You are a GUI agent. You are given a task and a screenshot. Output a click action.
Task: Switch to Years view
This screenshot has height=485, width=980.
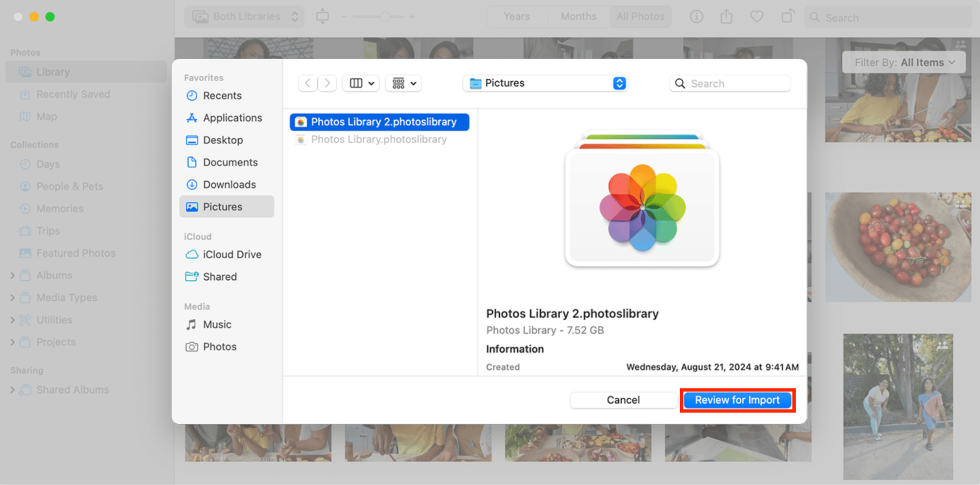coord(516,16)
